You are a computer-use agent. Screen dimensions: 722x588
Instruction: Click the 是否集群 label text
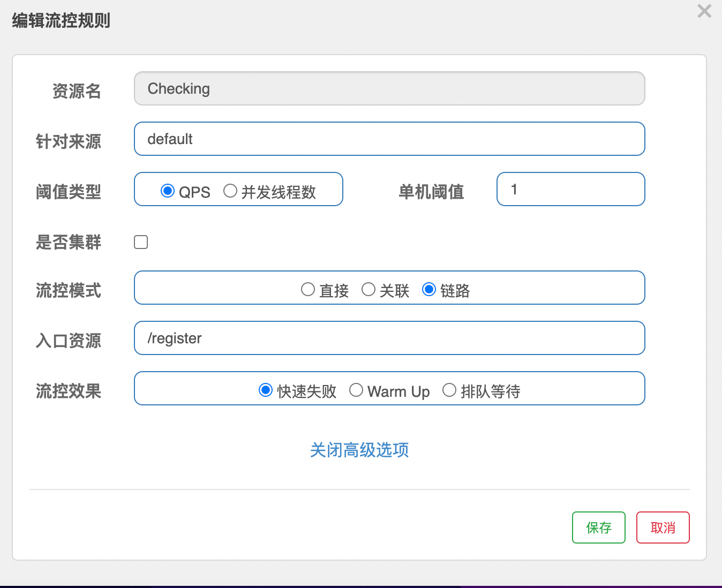click(68, 242)
